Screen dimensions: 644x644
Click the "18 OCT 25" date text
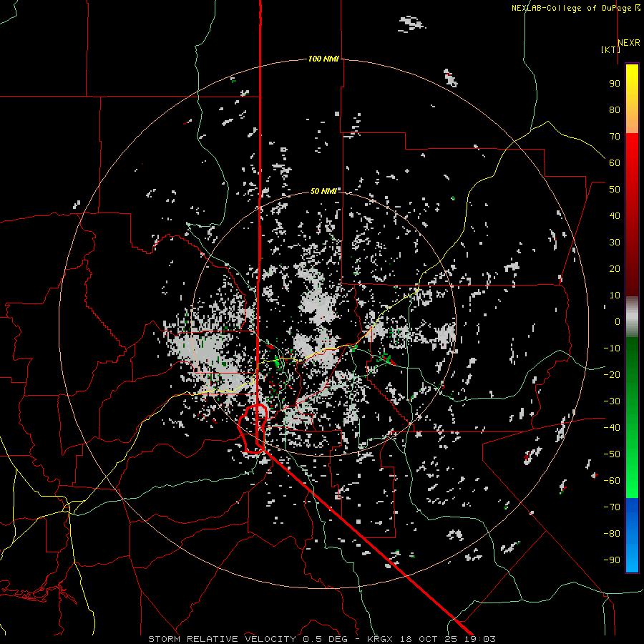(429, 639)
